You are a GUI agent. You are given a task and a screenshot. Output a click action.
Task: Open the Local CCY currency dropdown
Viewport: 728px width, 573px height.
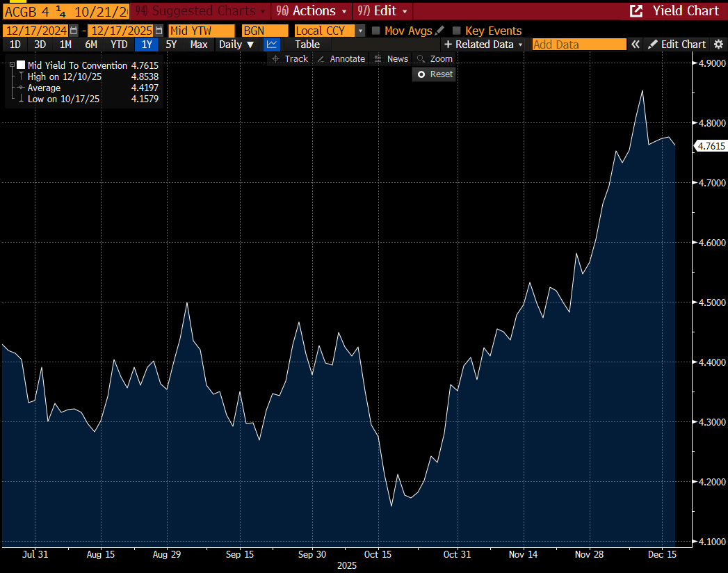pyautogui.click(x=359, y=31)
